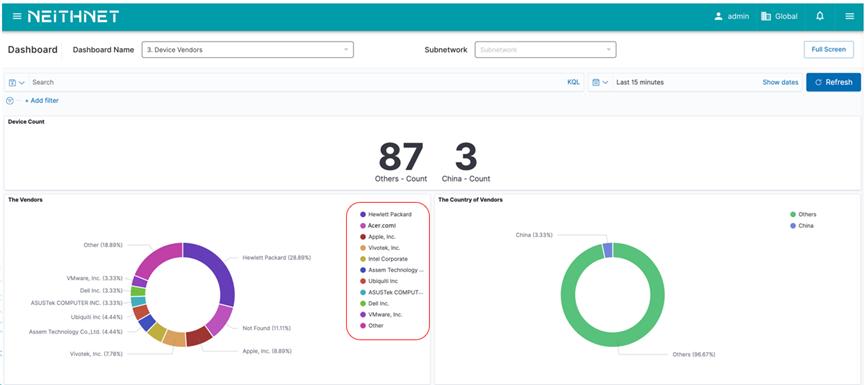The image size is (865, 385).
Task: Click The Vendors panel title
Action: coord(25,200)
